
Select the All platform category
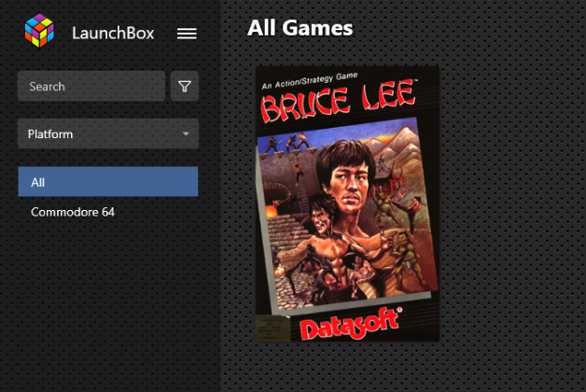(x=108, y=182)
